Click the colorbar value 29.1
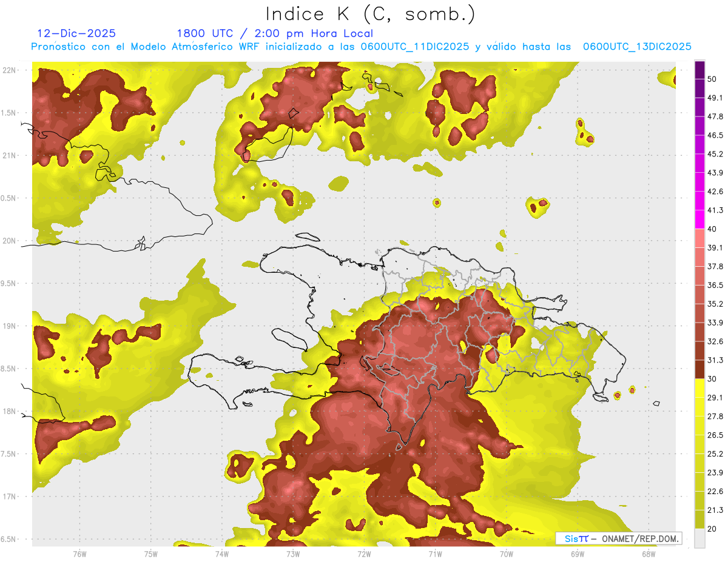The width and height of the screenshot is (728, 562). [x=715, y=398]
